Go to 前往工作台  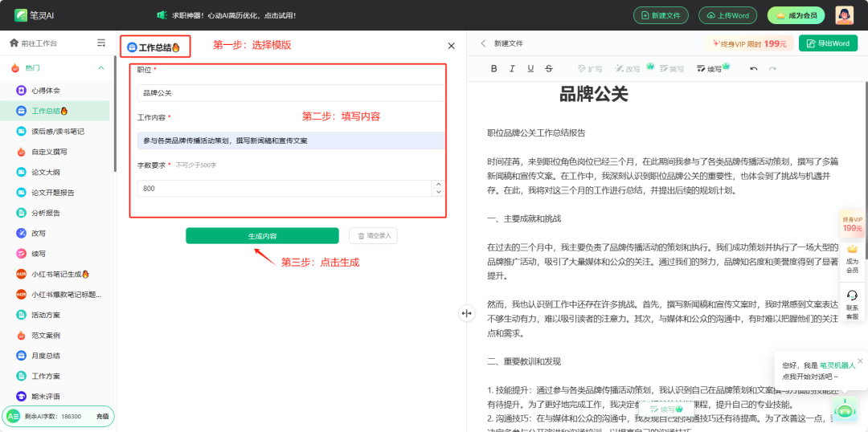tap(33, 43)
